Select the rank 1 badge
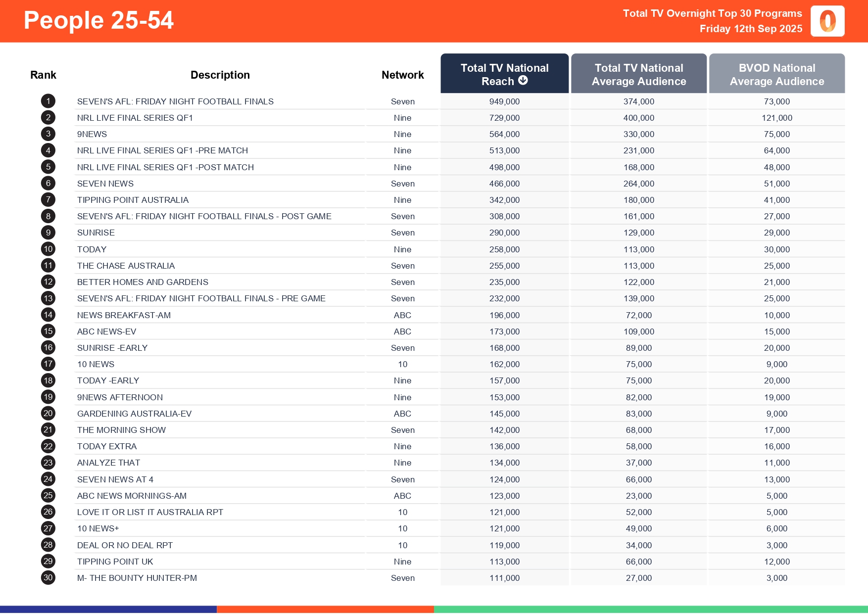Image resolution: width=868 pixels, height=614 pixels. click(48, 101)
